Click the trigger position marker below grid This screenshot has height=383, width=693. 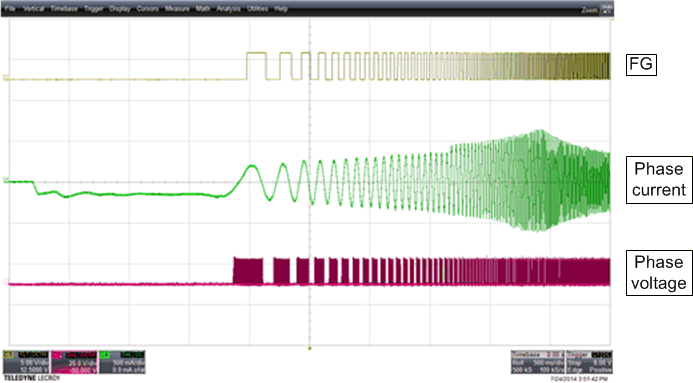tap(309, 348)
